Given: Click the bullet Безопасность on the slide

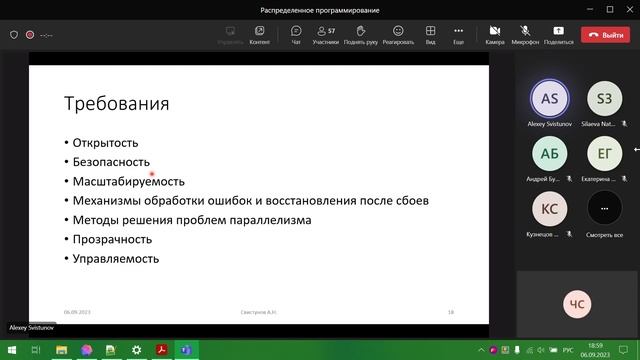Looking at the screenshot, I should [x=111, y=162].
